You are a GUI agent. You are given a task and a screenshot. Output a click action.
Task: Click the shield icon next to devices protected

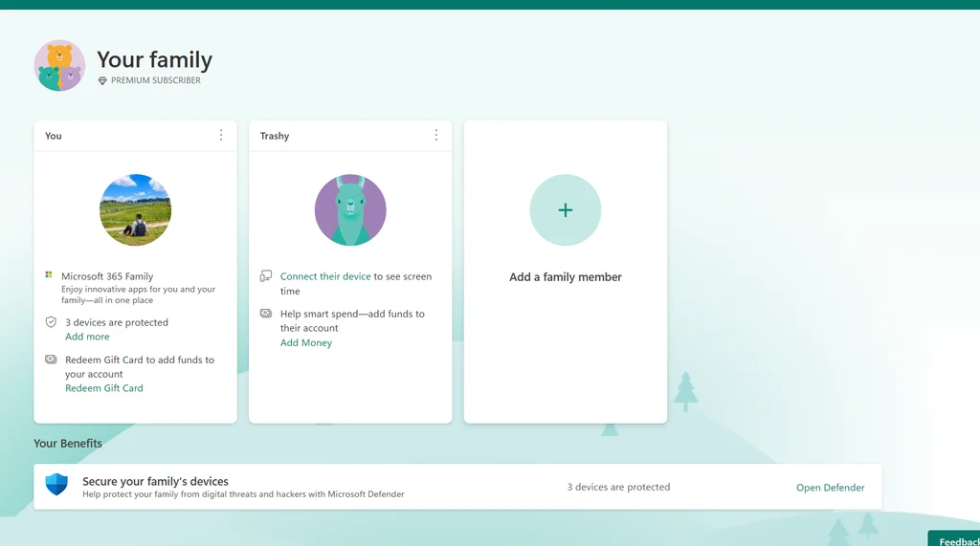tap(52, 322)
